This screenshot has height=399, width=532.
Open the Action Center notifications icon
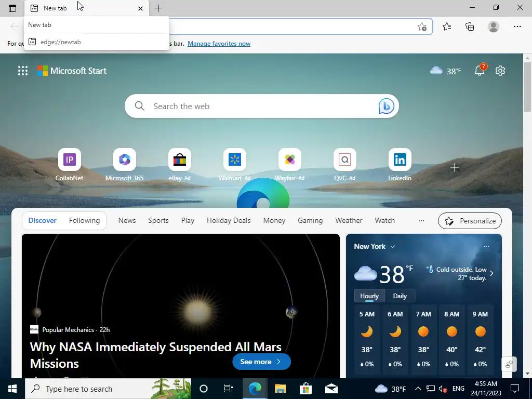(515, 389)
